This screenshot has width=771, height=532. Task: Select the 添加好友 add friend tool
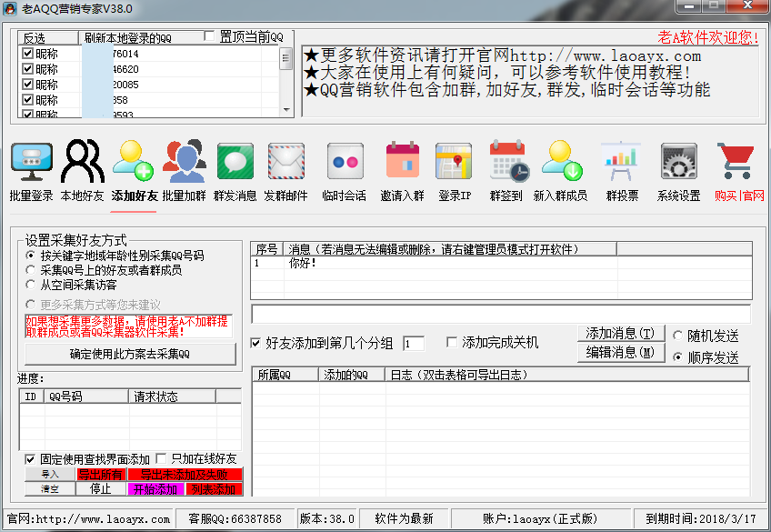pyautogui.click(x=135, y=171)
